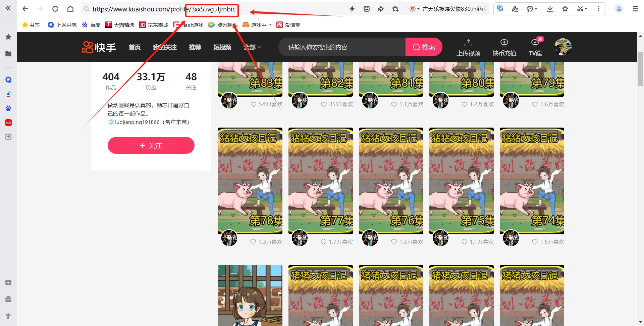Expand undo history dropdown arrow

(536, 9)
